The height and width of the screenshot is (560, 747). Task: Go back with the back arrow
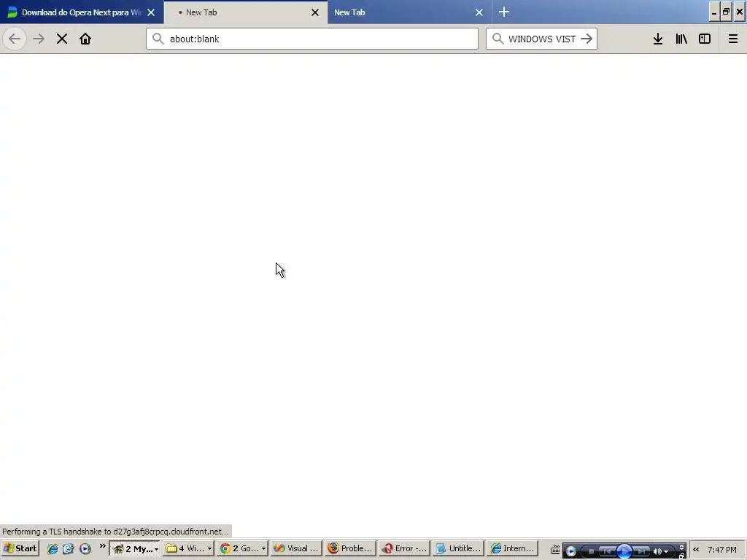click(x=15, y=39)
